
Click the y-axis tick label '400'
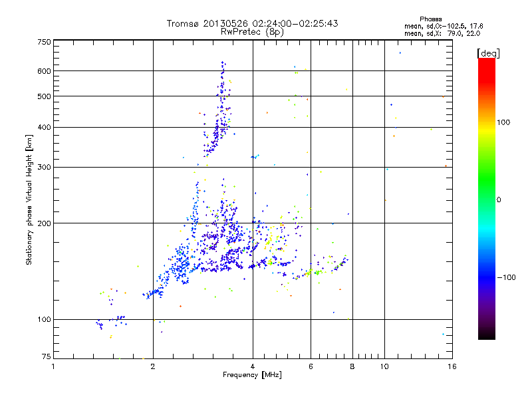[x=44, y=127]
